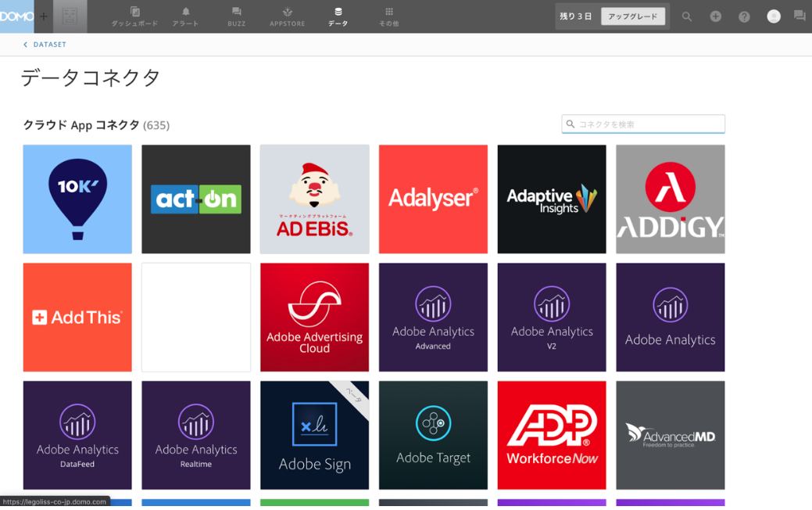Click the blank white connector tile
The width and height of the screenshot is (812, 510).
point(196,318)
